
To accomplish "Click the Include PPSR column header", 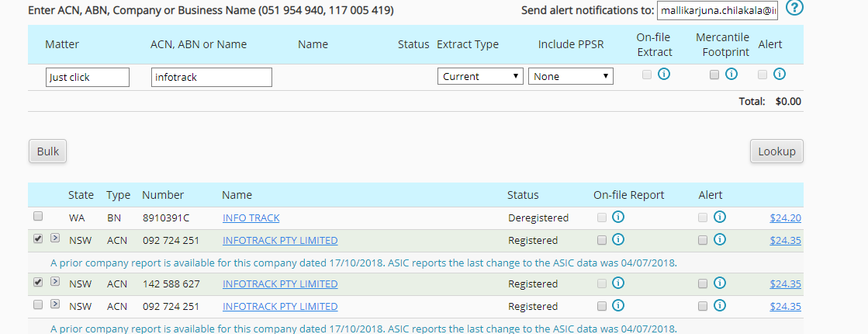I will pos(571,44).
